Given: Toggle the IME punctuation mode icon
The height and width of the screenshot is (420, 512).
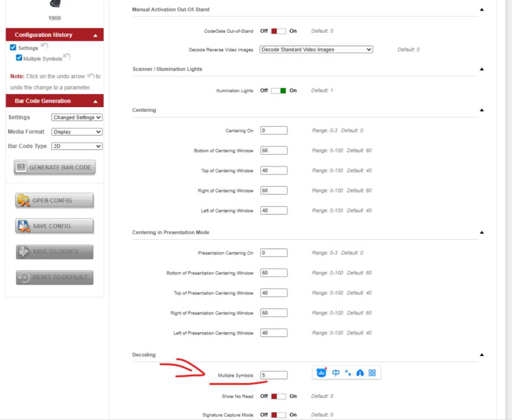Looking at the screenshot, I should point(348,373).
